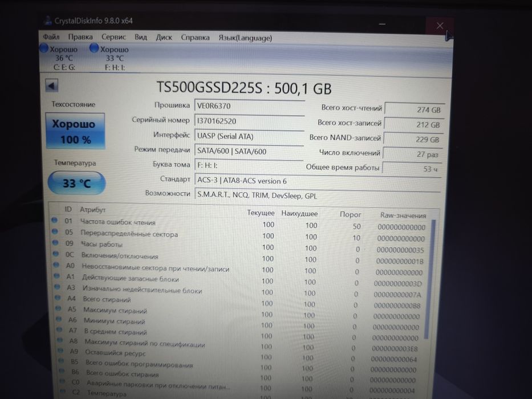The height and width of the screenshot is (399, 532).
Task: Click the SMART attribute list scrollbar
Action: click(430, 279)
